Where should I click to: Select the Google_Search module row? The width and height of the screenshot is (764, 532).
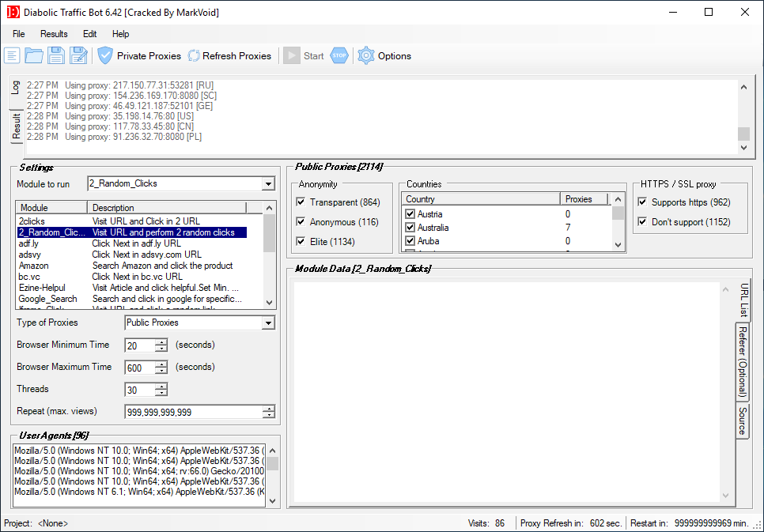(131, 299)
